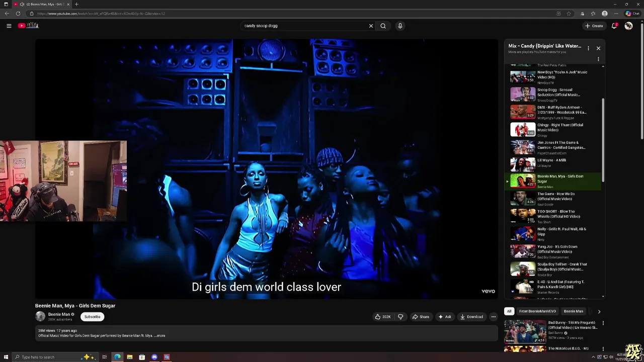The width and height of the screenshot is (644, 362).
Task: Play New Boyz 'You're A Jerk' from playlist
Action: (x=553, y=76)
